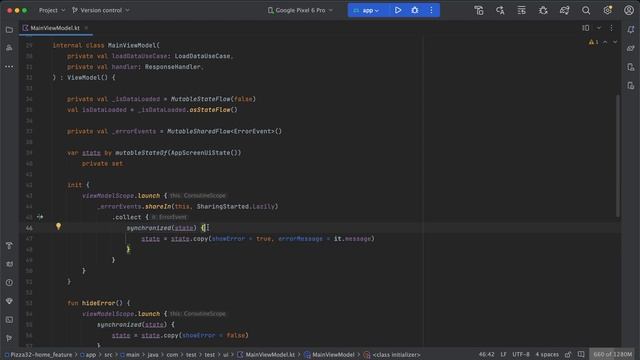Viewport: 640px width, 360px height.
Task: Go to previous highlighted problem arrow
Action: click(x=605, y=42)
